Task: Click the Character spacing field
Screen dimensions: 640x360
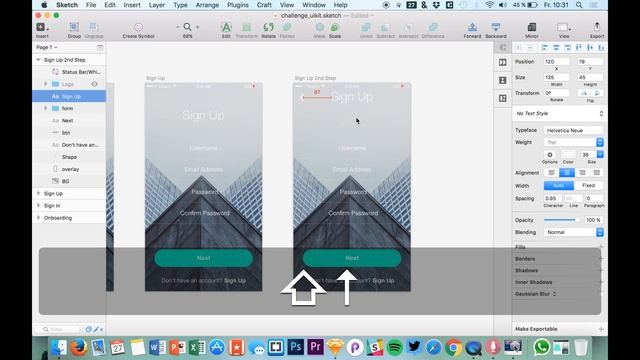Action: point(553,198)
